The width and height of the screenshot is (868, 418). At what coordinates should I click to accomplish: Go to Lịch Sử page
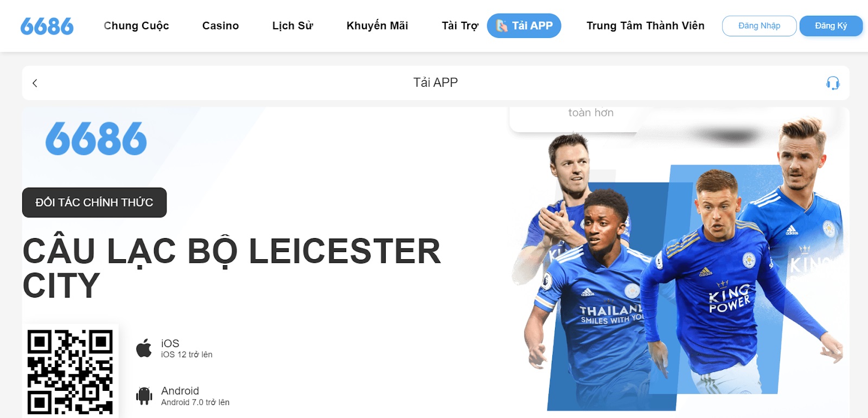pos(292,25)
